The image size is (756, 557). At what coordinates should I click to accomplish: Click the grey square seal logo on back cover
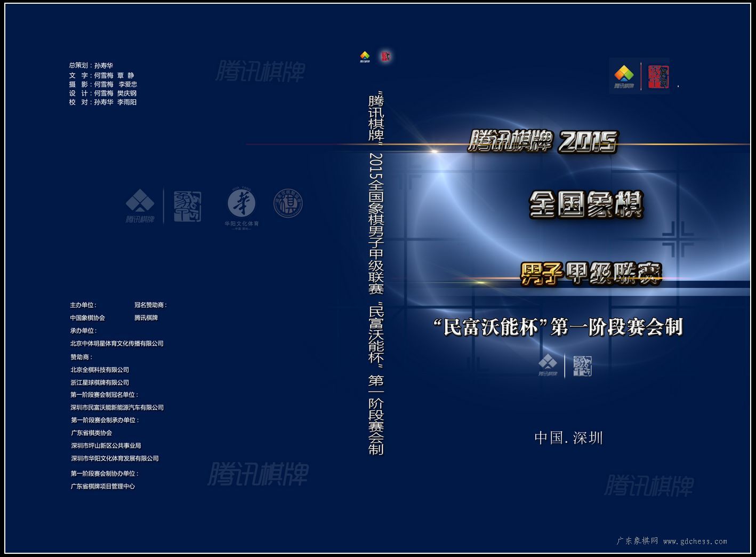coord(188,206)
